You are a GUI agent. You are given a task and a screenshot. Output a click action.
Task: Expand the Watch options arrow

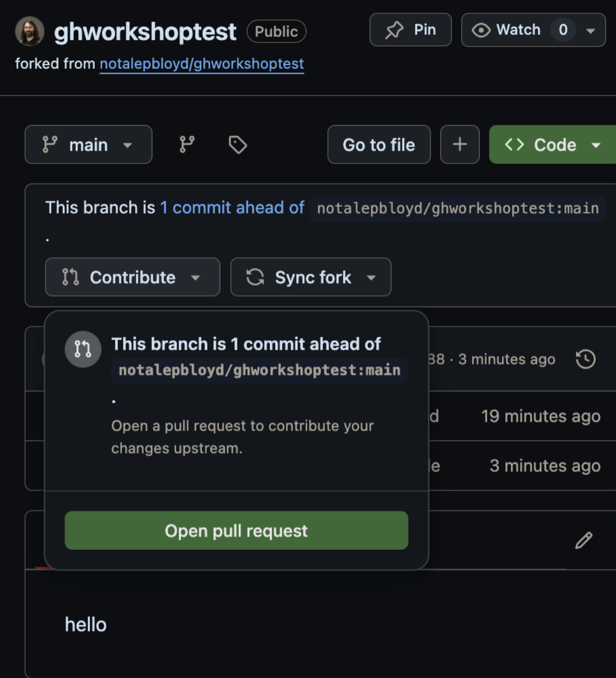[591, 30]
